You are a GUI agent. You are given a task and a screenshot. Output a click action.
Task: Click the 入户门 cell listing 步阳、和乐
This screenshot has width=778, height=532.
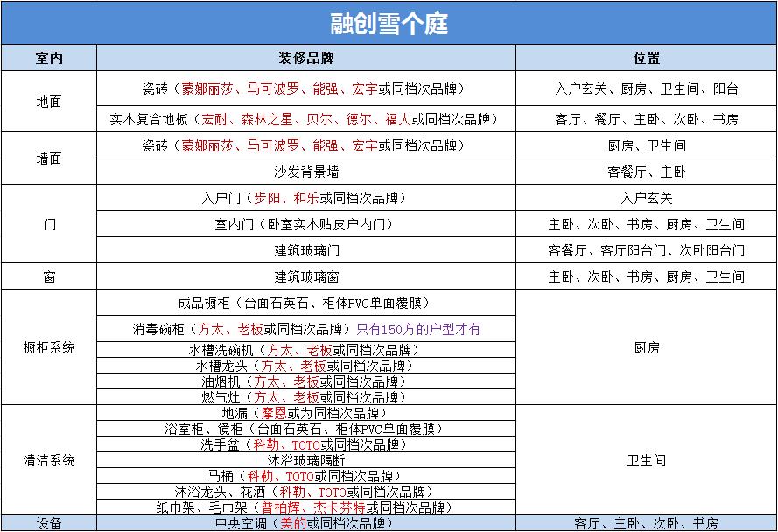click(x=306, y=198)
